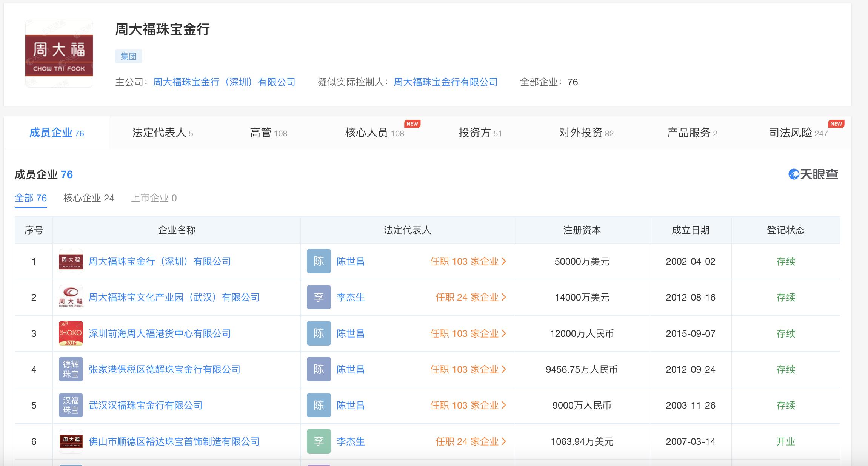Expand 任职 103 家企业 in row five

[x=468, y=405]
